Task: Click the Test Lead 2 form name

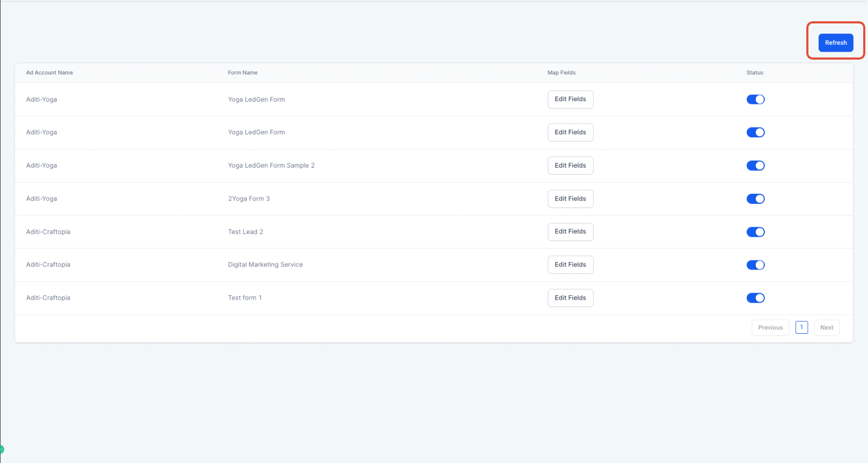Action: (x=245, y=232)
